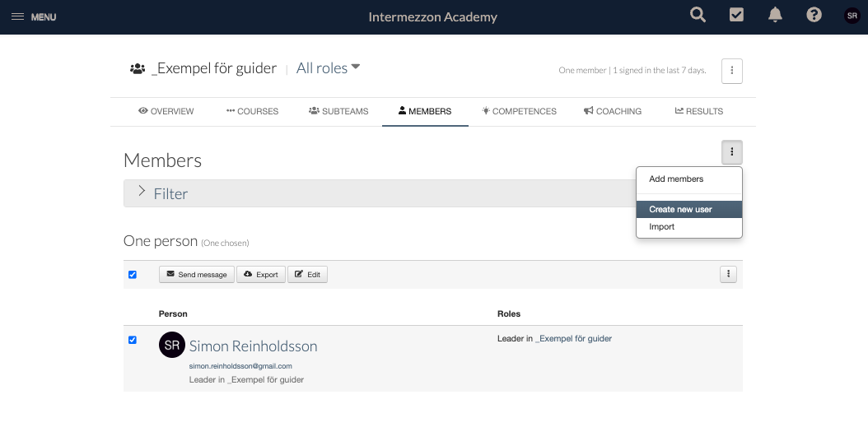The image size is (868, 441).
Task: Open the search magnifier icon
Action: tap(698, 15)
